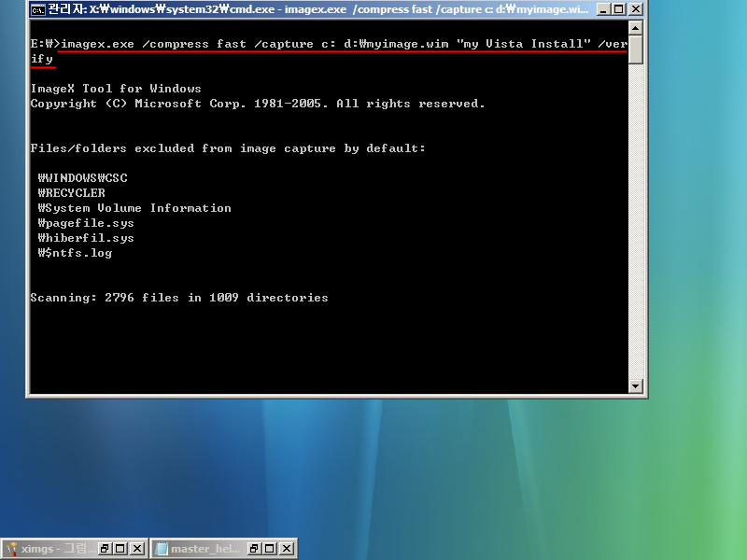The height and width of the screenshot is (560, 747).
Task: Maximize the master_hel minimized window
Action: tap(270, 549)
